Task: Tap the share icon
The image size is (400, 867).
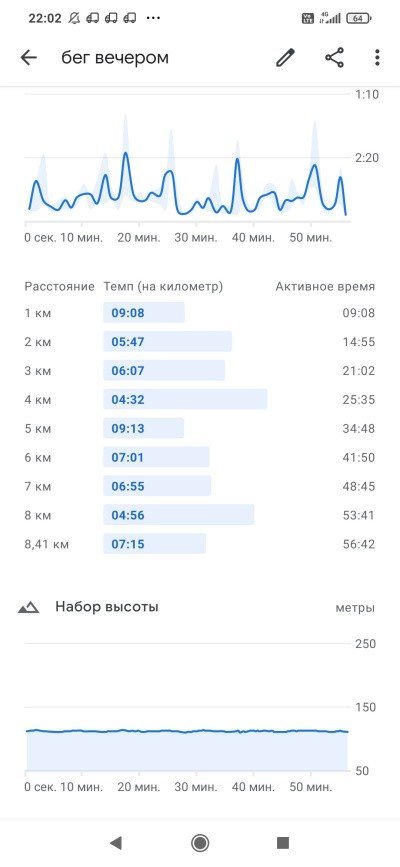Action: coord(334,58)
